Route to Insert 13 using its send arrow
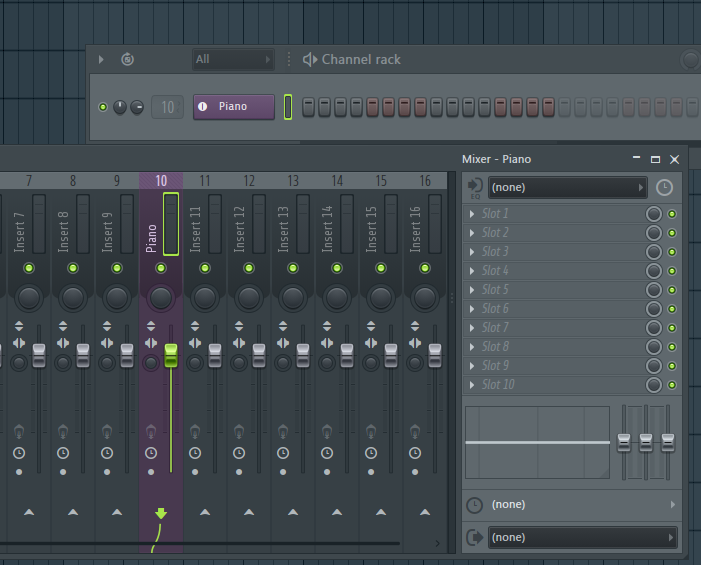Viewport: 701px width, 565px height. 293,512
